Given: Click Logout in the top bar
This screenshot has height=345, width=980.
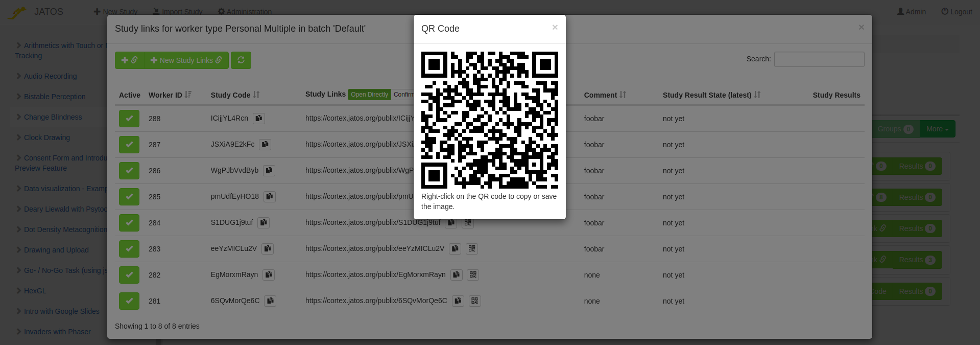Looking at the screenshot, I should pos(957,12).
